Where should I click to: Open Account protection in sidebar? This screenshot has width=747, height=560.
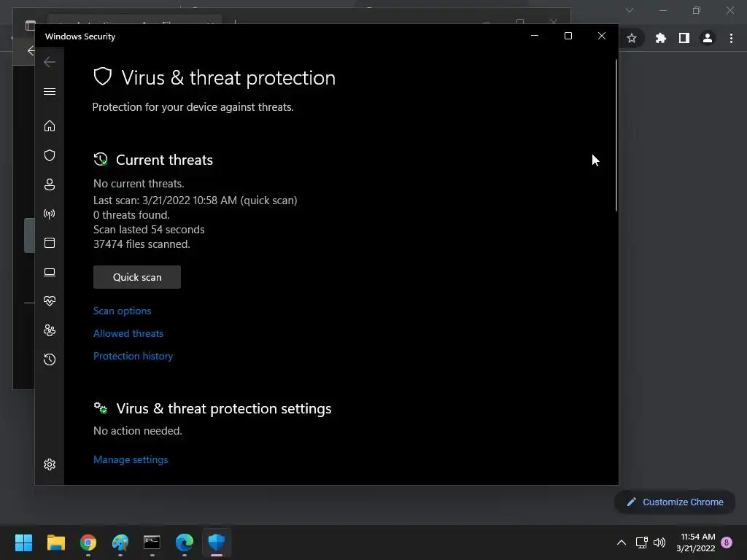click(x=50, y=184)
